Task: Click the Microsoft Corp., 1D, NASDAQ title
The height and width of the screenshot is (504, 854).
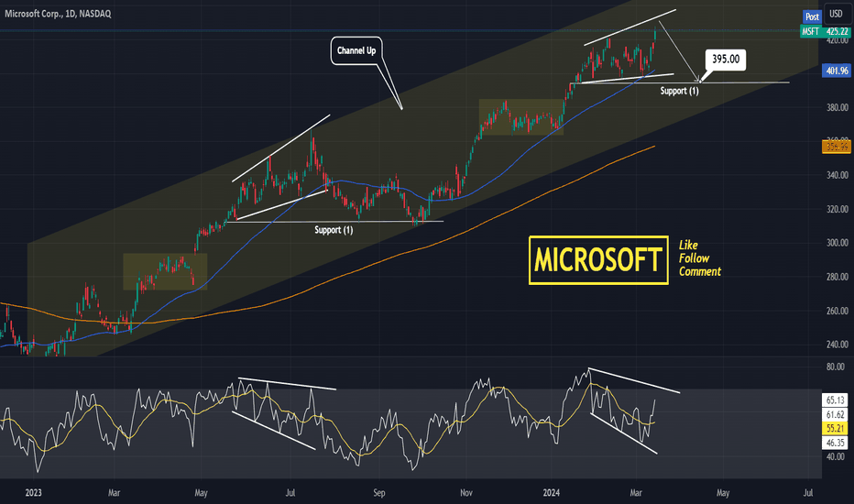Action: (58, 14)
